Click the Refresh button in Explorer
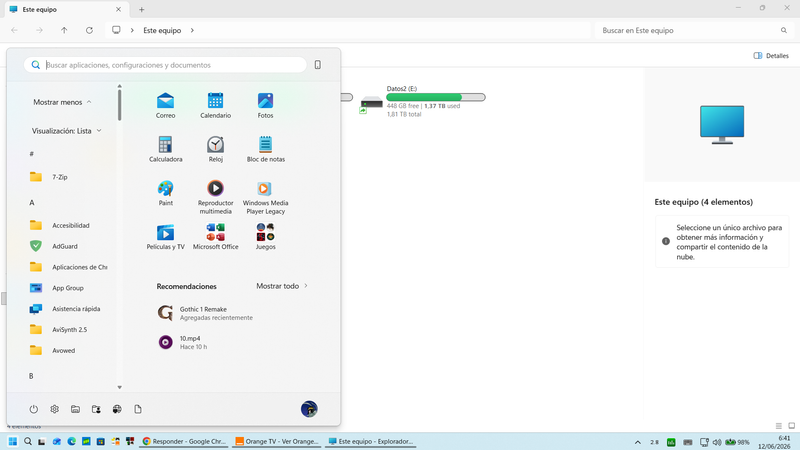Image resolution: width=800 pixels, height=450 pixels. [x=89, y=30]
